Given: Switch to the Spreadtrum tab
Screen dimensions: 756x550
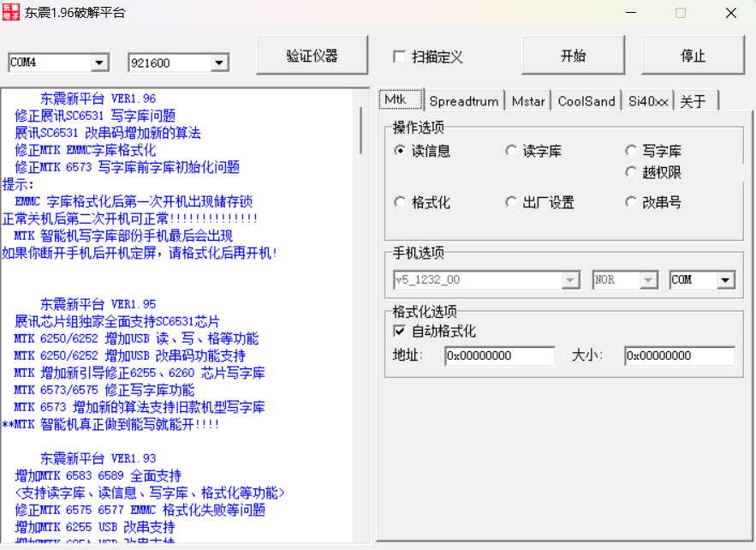Looking at the screenshot, I should (464, 101).
